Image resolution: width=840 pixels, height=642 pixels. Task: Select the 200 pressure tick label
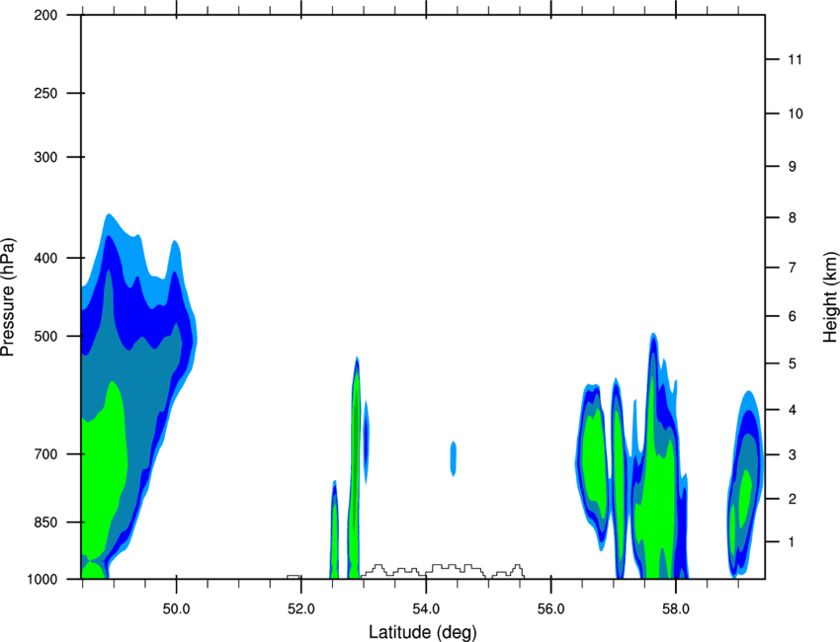click(45, 15)
